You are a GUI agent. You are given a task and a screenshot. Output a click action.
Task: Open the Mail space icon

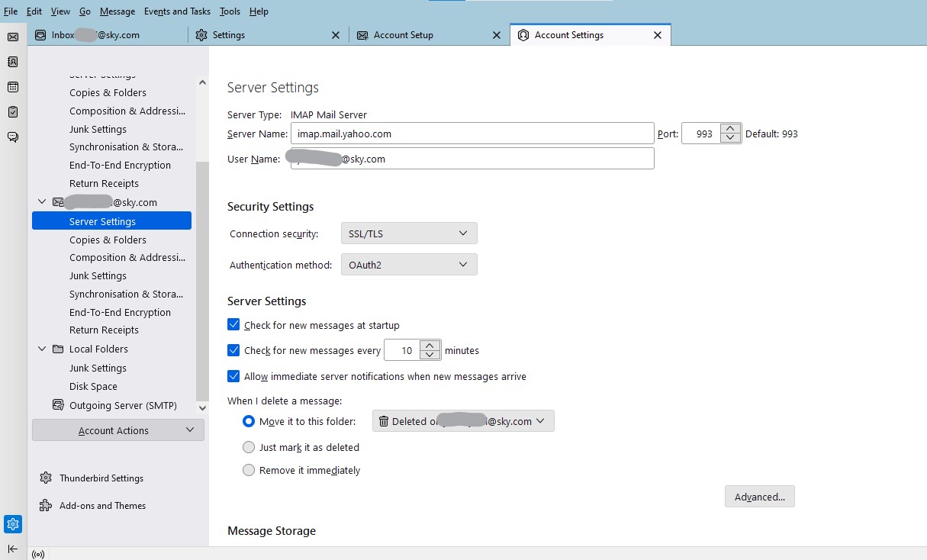(x=13, y=37)
